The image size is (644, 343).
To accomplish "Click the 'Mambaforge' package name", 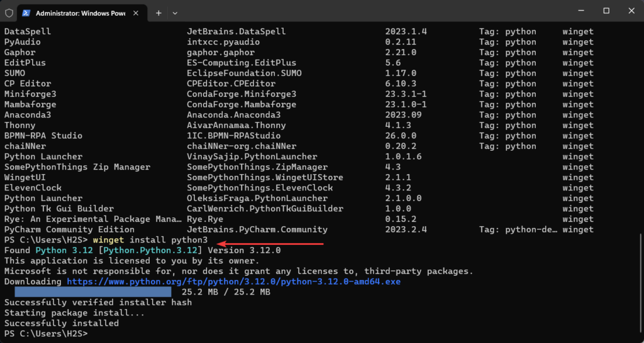I will [30, 105].
